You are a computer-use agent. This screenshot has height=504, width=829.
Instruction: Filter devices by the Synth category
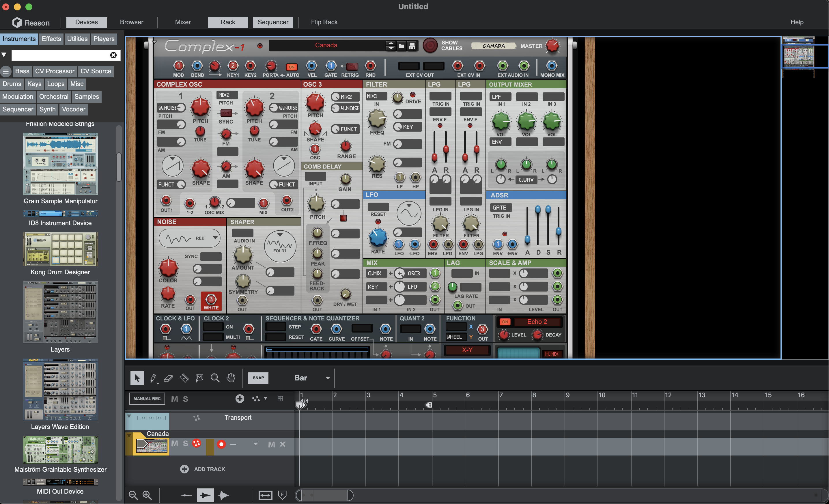(47, 109)
